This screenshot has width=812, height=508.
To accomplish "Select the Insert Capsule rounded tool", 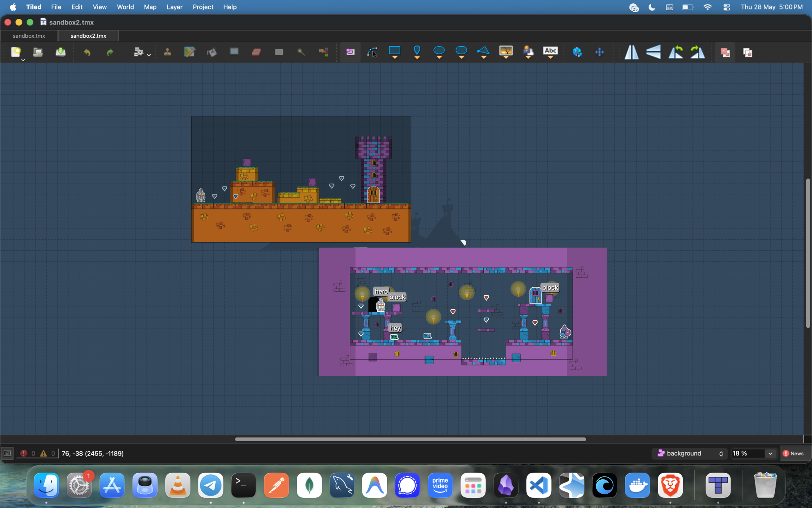I will pos(461,52).
